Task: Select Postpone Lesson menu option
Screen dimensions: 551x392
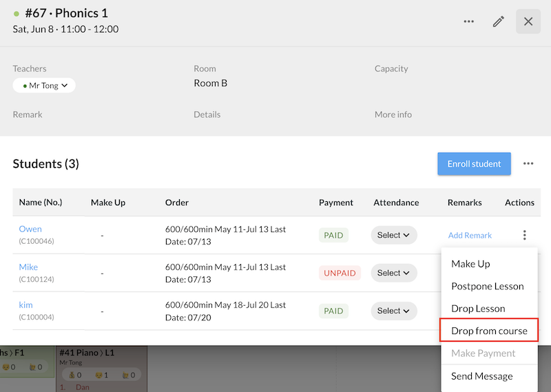Action: (487, 286)
